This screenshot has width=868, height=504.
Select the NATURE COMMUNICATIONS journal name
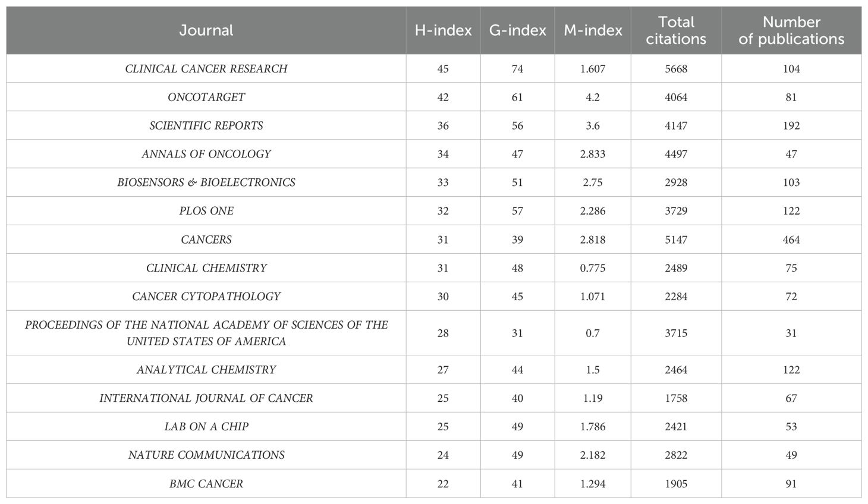click(206, 456)
